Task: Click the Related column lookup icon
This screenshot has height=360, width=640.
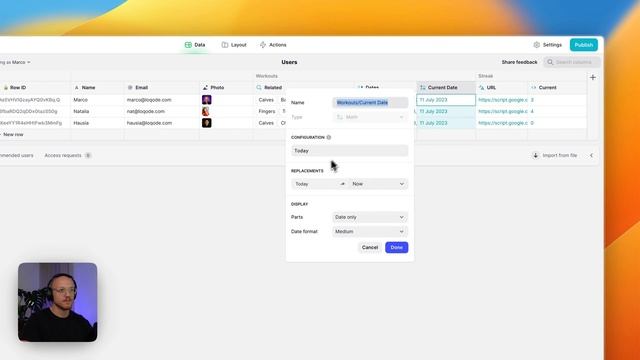Action: (x=259, y=87)
